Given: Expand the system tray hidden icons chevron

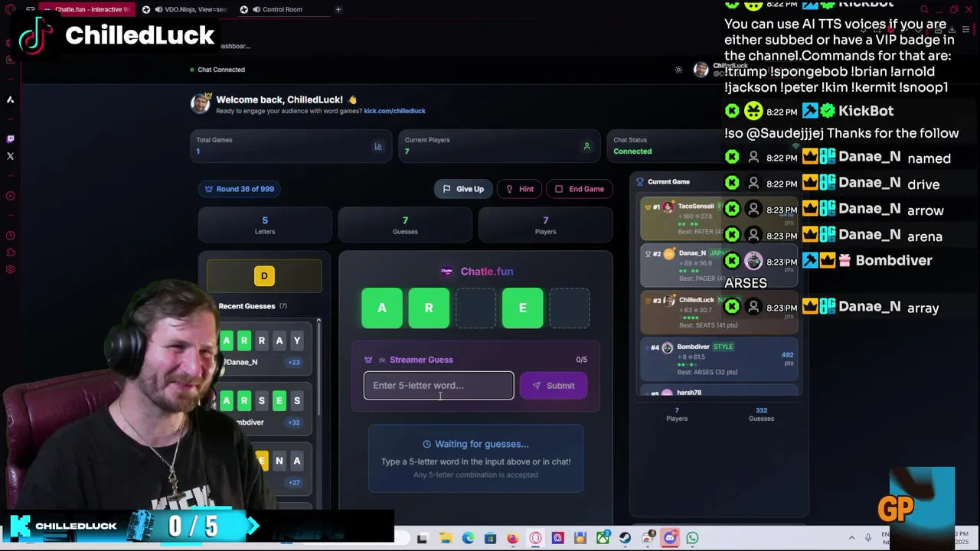Looking at the screenshot, I should pos(851,538).
